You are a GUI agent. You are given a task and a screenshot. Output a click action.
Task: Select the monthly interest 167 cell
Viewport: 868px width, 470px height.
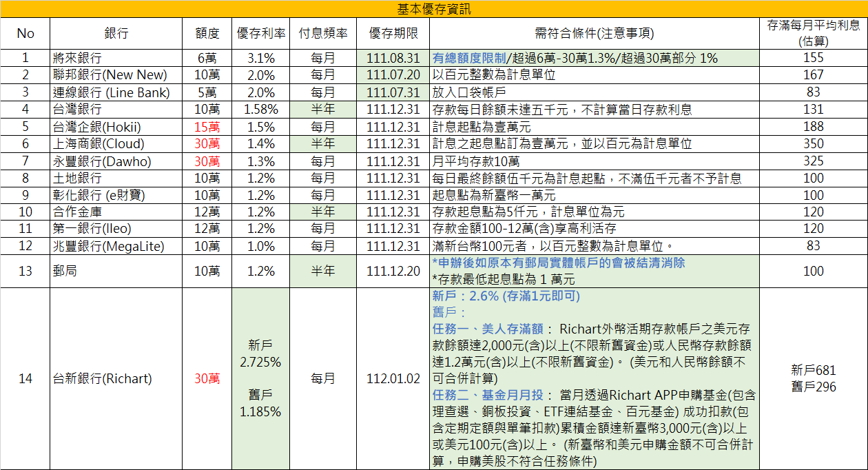coord(814,75)
